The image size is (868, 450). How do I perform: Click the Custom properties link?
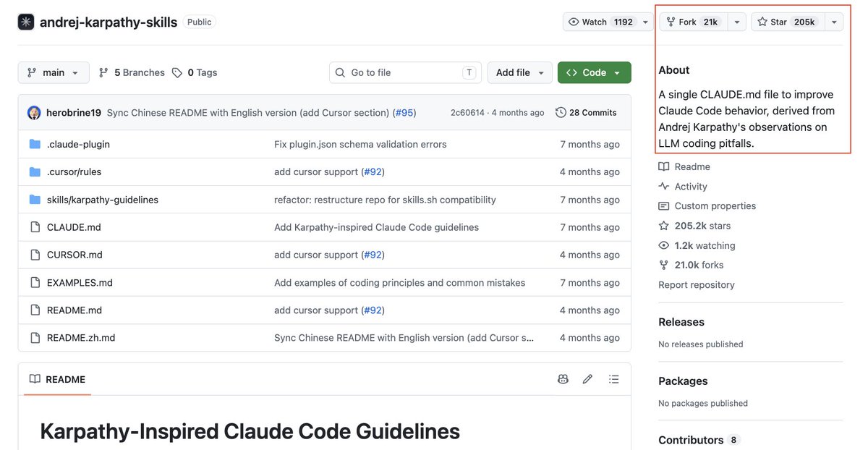tap(715, 206)
